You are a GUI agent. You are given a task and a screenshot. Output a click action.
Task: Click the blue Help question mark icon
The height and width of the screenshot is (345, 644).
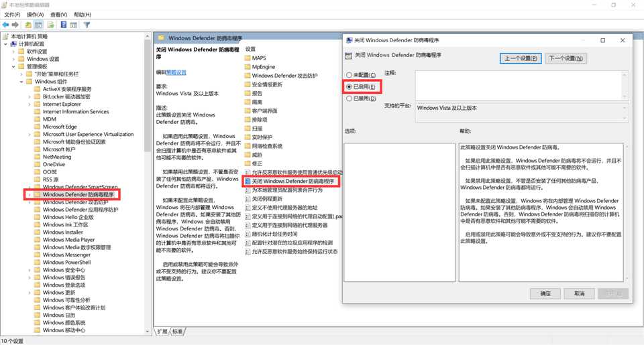tap(64, 25)
